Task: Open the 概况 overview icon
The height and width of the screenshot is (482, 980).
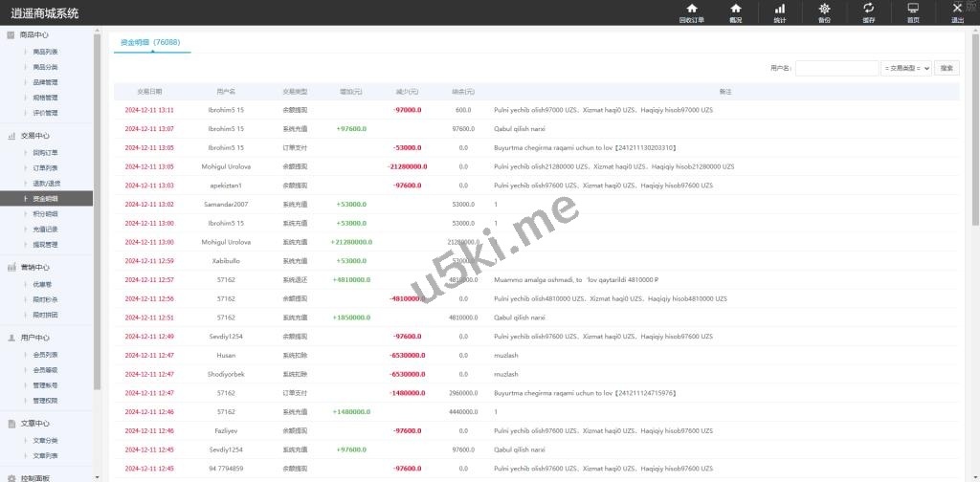Action: tap(735, 9)
